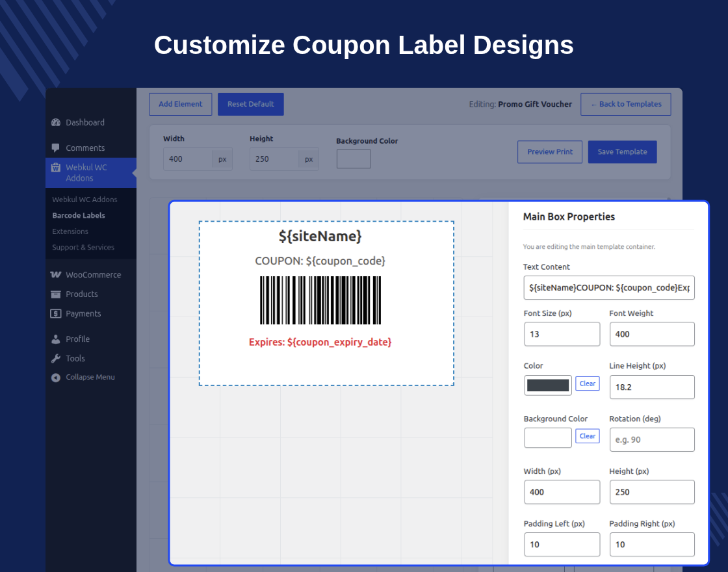The height and width of the screenshot is (572, 728).
Task: Click the Promo Gift Voucher template name
Action: pyautogui.click(x=535, y=104)
